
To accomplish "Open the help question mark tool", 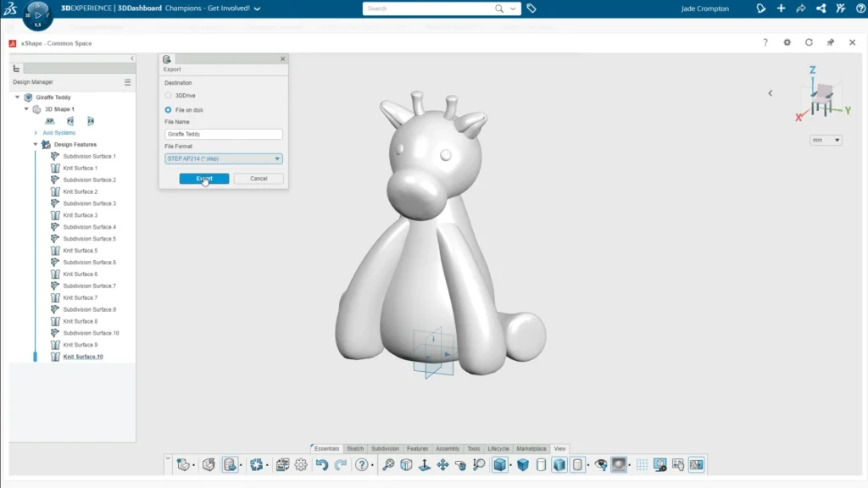I will click(x=362, y=464).
